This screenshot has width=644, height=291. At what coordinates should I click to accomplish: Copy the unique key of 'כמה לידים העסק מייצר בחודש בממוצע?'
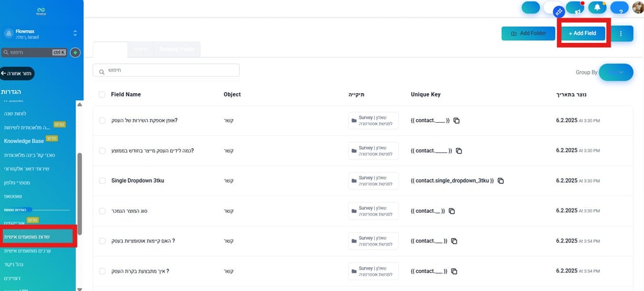tap(458, 151)
